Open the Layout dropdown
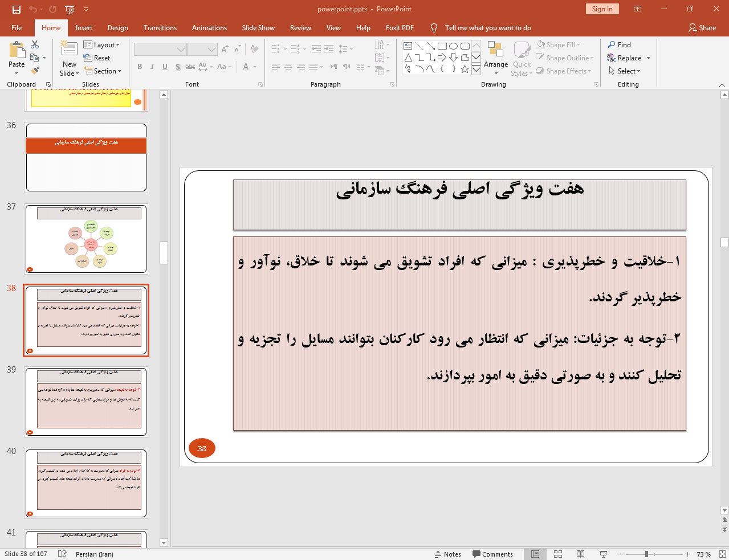 tap(101, 45)
